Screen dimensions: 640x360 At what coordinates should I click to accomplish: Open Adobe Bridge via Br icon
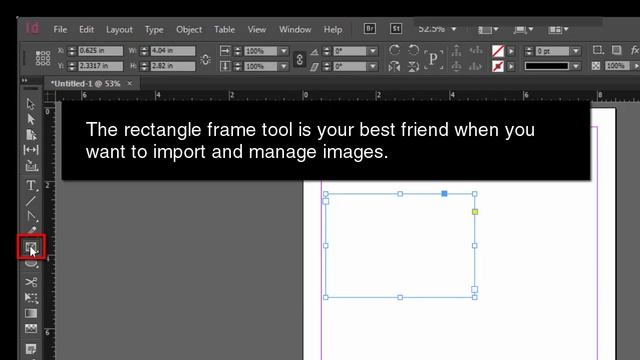(370, 29)
